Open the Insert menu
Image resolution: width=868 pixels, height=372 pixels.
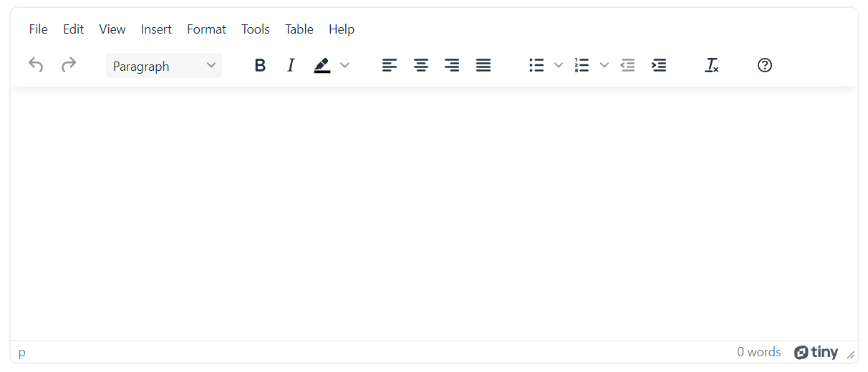(x=156, y=29)
